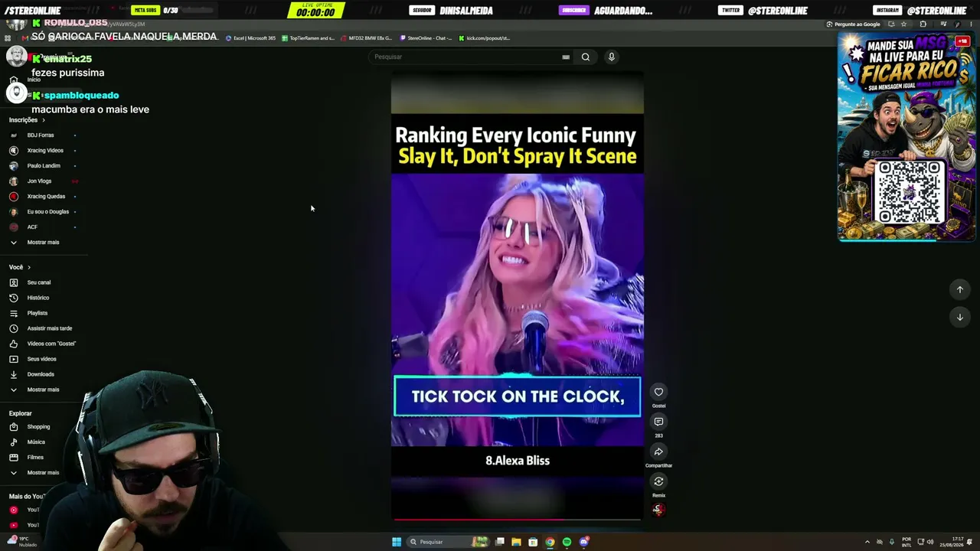Open StereOnline - Chat bookmark
The width and height of the screenshot is (980, 551).
pos(426,38)
